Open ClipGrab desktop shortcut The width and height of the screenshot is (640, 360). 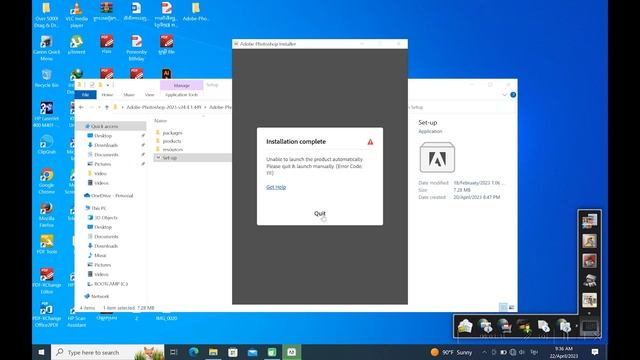(x=47, y=144)
